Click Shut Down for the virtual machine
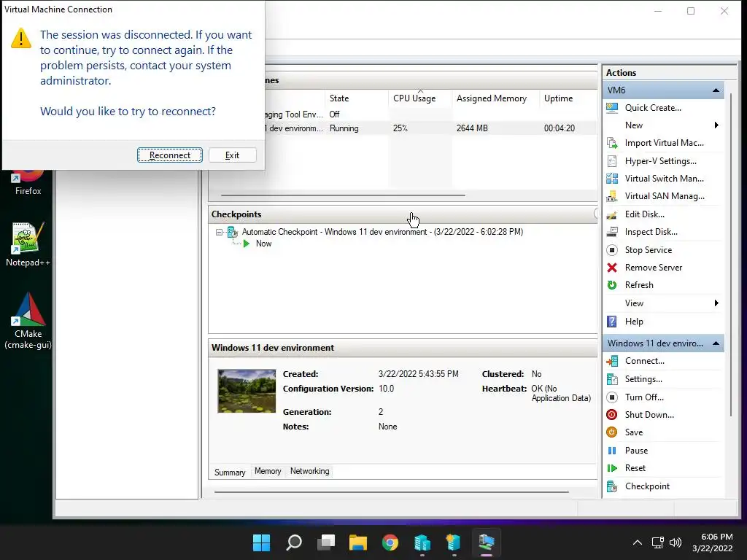747x560 pixels. click(x=649, y=415)
